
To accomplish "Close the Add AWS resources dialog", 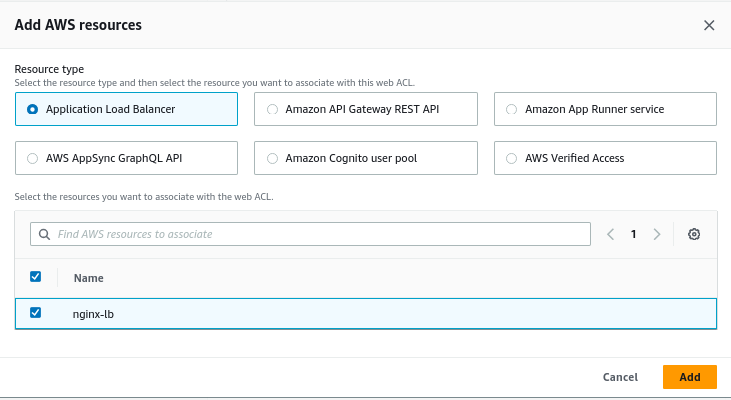I will pos(709,25).
